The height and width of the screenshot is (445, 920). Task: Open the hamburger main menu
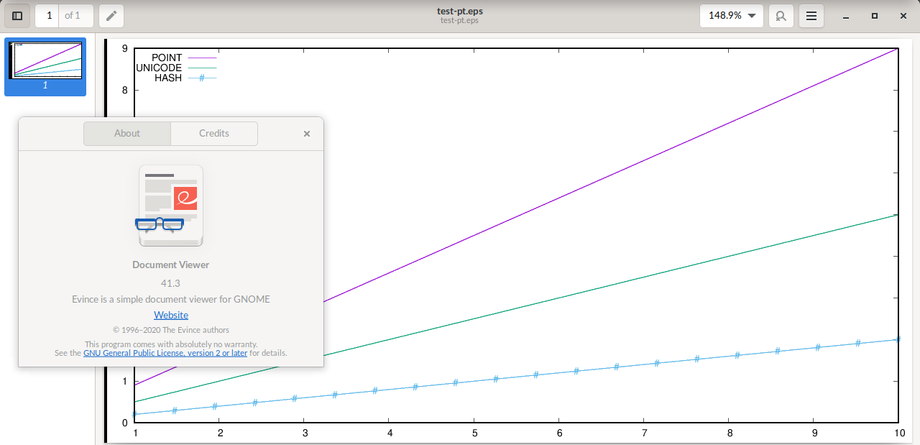pyautogui.click(x=812, y=16)
